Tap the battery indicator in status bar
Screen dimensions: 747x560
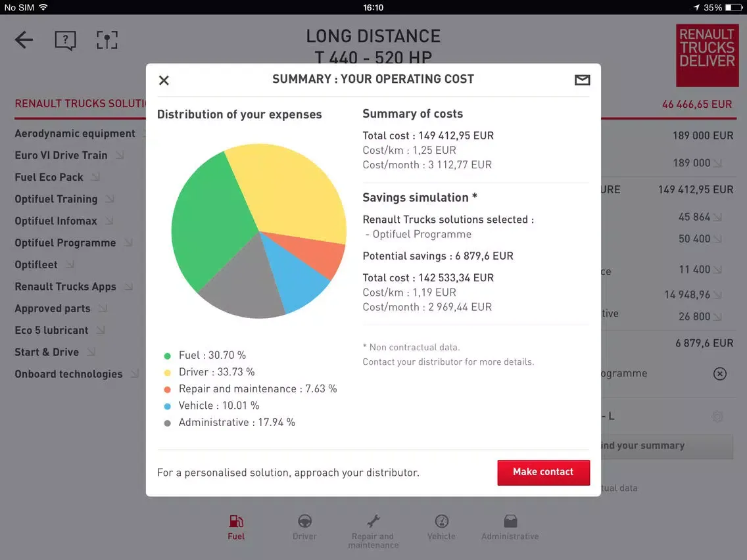[x=733, y=7]
